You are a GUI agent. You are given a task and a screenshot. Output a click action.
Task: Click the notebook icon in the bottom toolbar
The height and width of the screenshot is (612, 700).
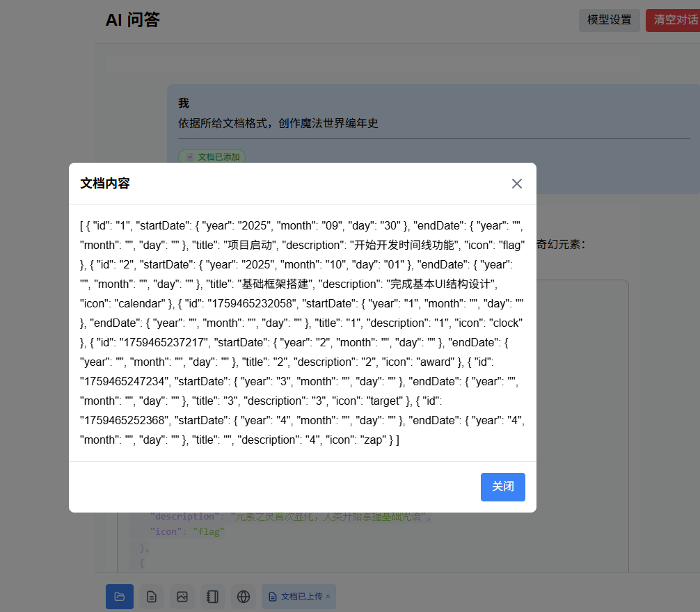[x=212, y=597]
